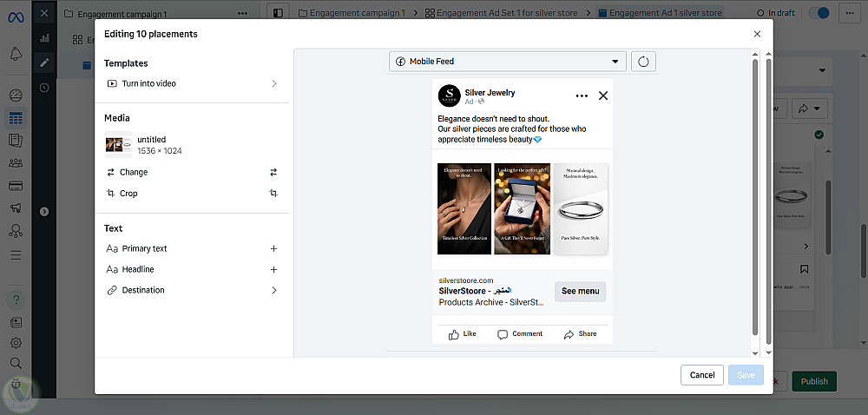868x415 pixels.
Task: Select Engagement Ad 1 silver store breadcrumb
Action: (x=660, y=13)
